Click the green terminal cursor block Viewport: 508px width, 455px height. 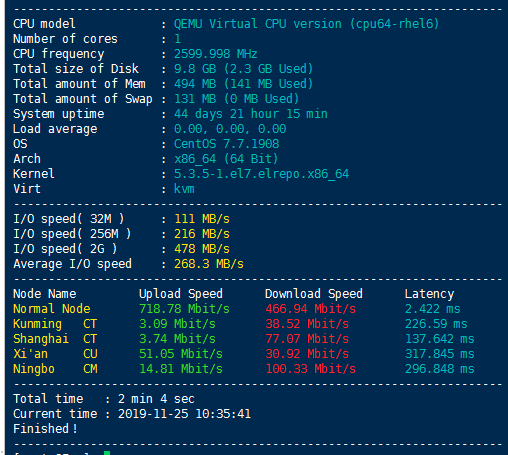(x=107, y=453)
